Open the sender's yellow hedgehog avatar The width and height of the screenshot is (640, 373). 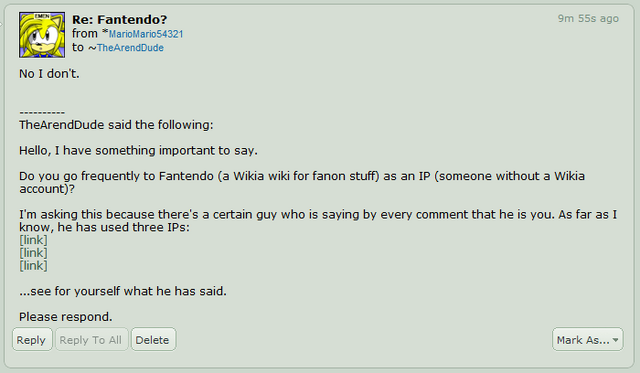[x=42, y=35]
